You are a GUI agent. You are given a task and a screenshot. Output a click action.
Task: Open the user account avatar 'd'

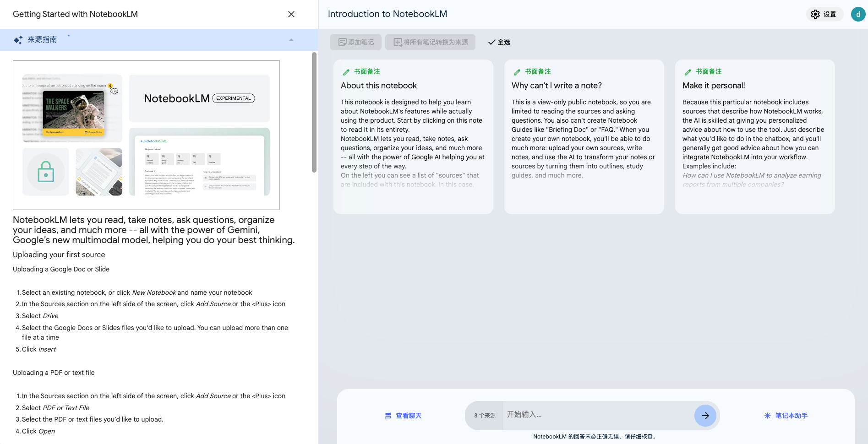(x=858, y=14)
